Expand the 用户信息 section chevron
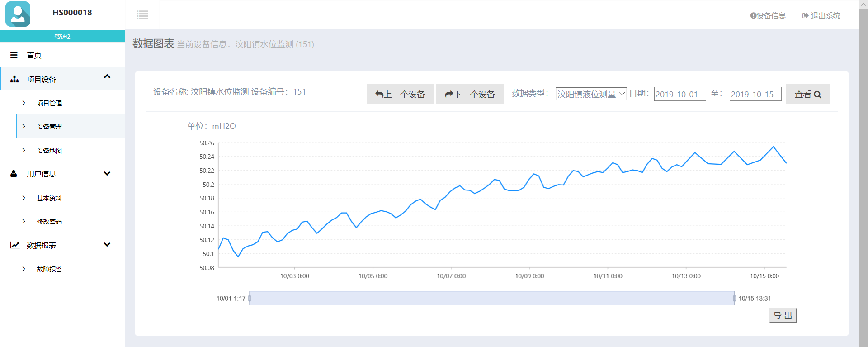Viewport: 868px width, 347px height. (107, 174)
